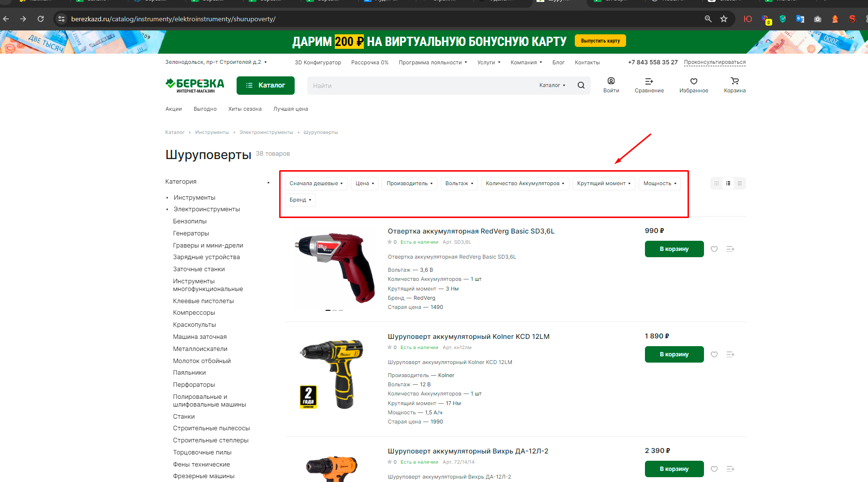Open the Крутящий момент filter dropdown
The width and height of the screenshot is (868, 482).
pos(604,184)
